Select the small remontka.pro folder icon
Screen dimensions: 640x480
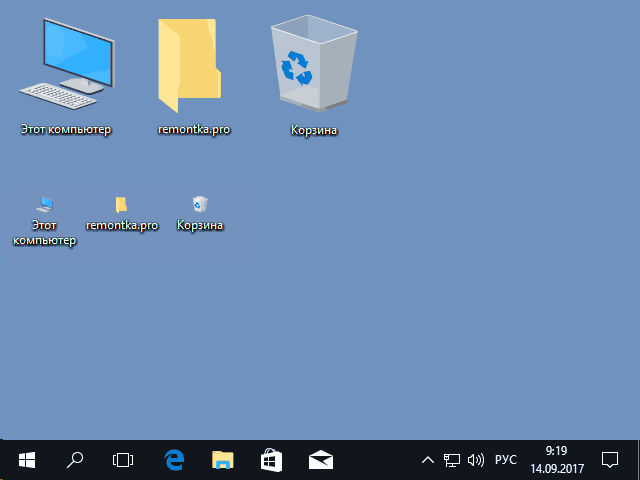point(121,204)
